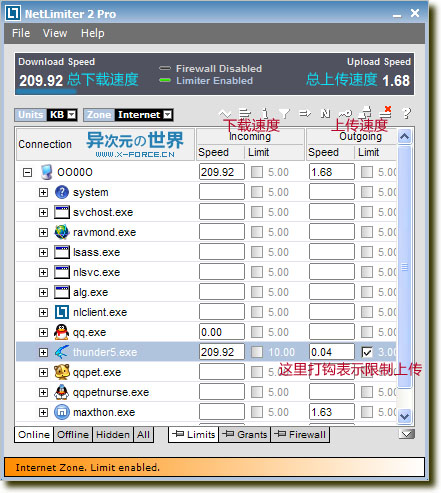The height and width of the screenshot is (493, 441).
Task: Open the View menu
Action: [55, 33]
